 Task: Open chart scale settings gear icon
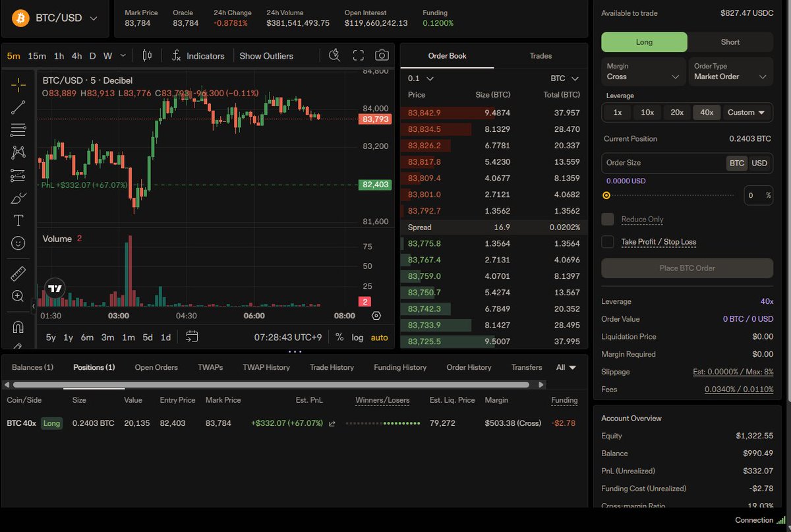[376, 316]
